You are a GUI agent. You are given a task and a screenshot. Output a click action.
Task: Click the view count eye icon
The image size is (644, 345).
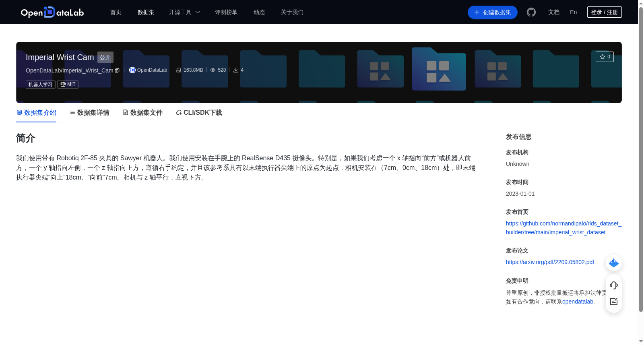click(213, 70)
